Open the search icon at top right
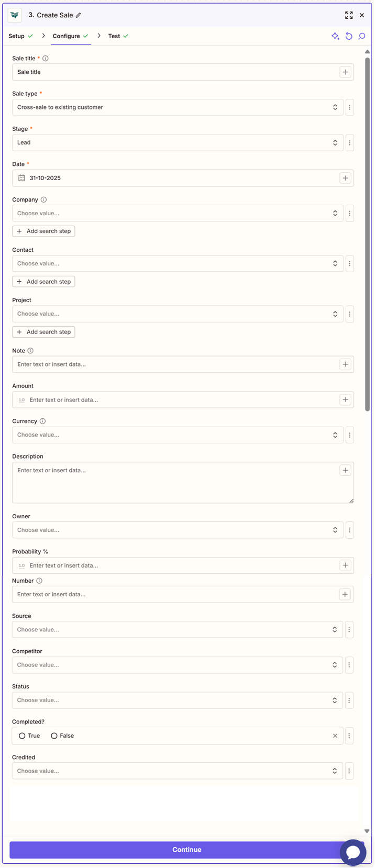376x868 pixels. point(362,36)
